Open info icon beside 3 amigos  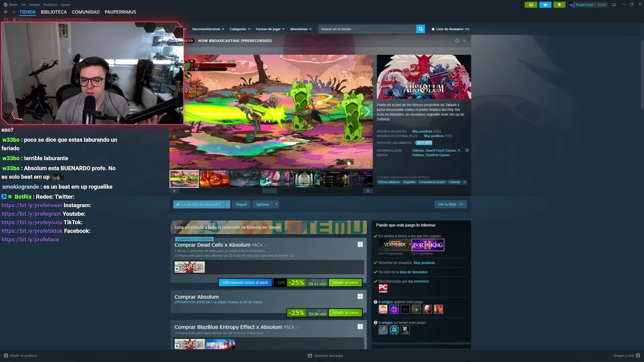[375, 323]
